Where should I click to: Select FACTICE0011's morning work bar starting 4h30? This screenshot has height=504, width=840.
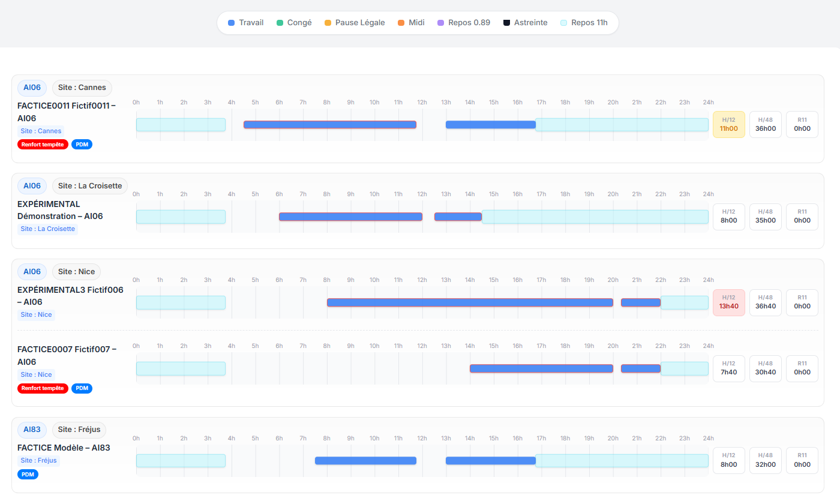pyautogui.click(x=330, y=125)
